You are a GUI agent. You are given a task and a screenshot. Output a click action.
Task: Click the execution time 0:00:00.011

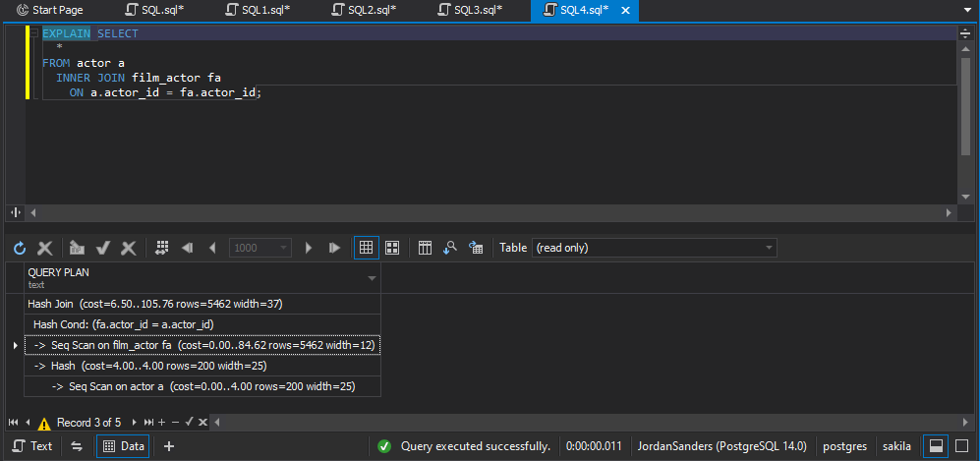pos(593,446)
